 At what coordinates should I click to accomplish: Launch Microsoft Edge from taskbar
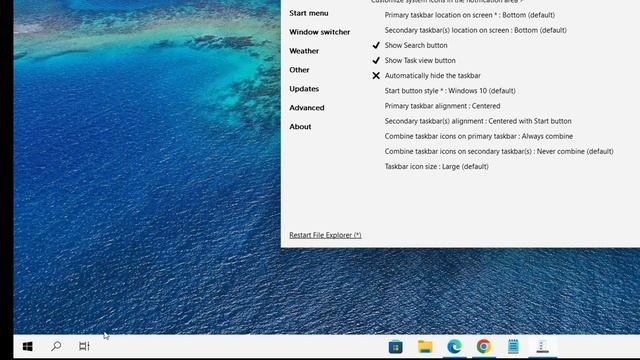(x=454, y=347)
